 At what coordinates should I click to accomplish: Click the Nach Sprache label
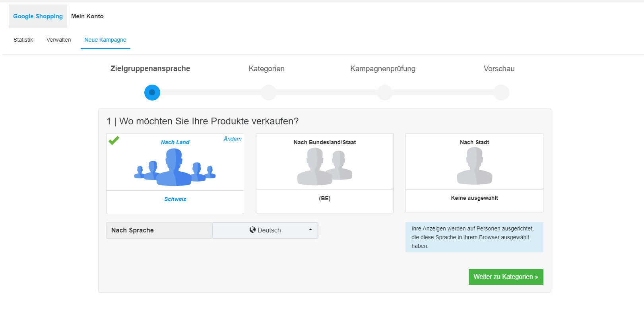coord(132,230)
